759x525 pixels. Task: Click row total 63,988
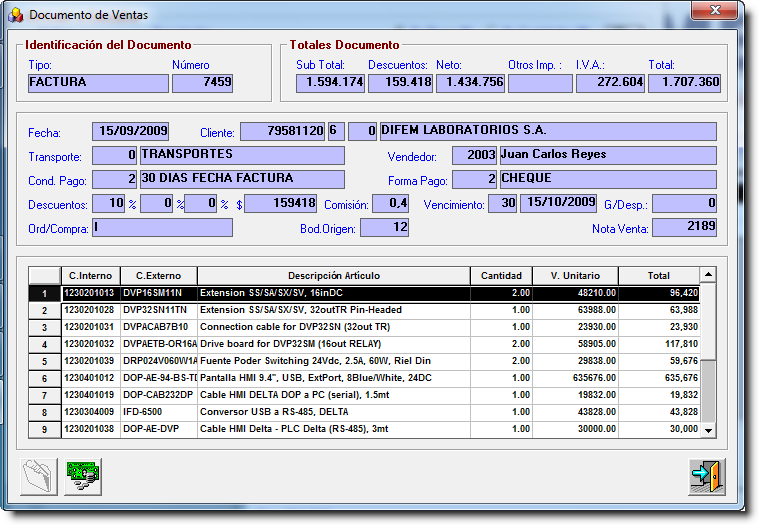click(x=659, y=310)
